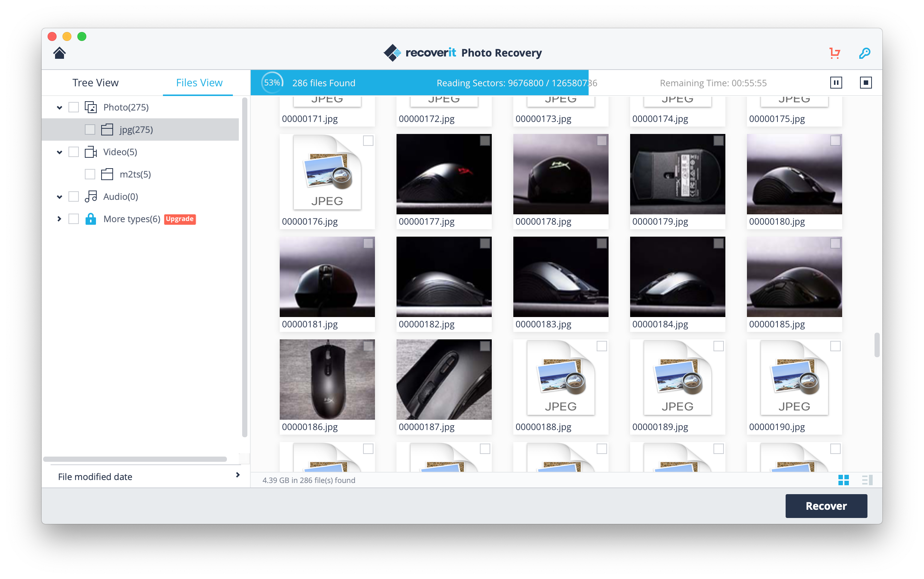Check the Photo(275) checkbox
924x579 pixels.
click(x=74, y=107)
